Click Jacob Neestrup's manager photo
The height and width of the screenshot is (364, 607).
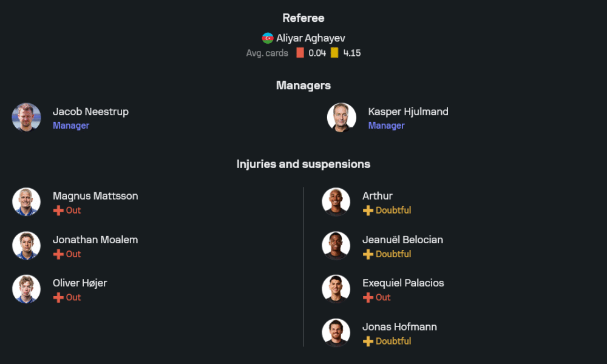point(26,118)
